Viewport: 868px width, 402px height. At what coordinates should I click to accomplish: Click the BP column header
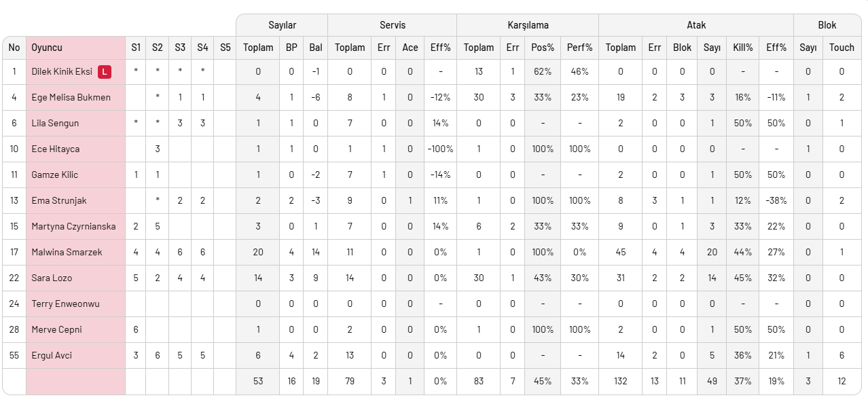pyautogui.click(x=291, y=48)
